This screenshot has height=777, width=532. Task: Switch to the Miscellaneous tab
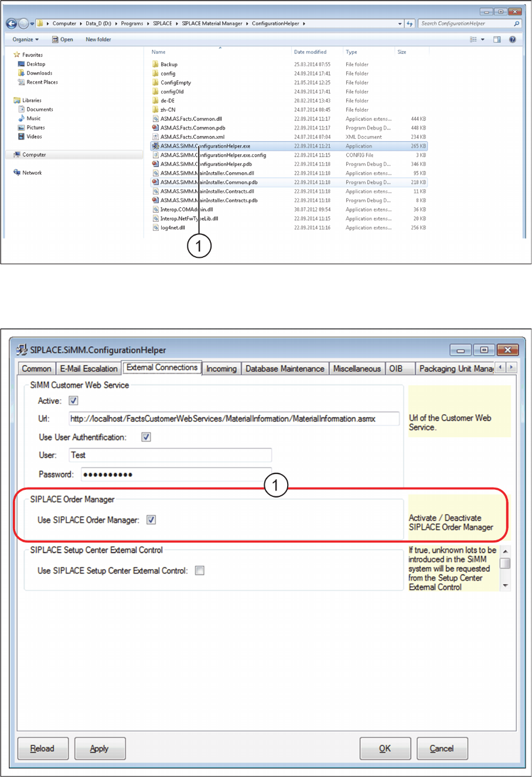coord(357,369)
